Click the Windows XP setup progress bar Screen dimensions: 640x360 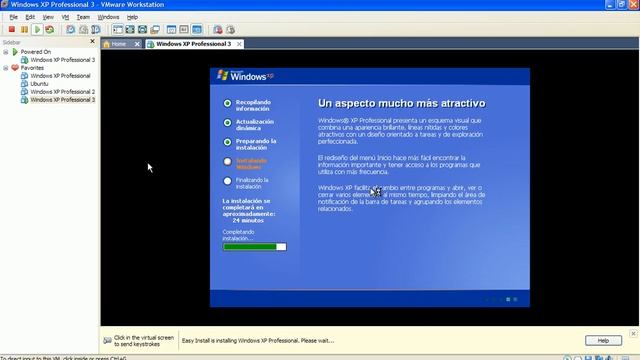255,247
